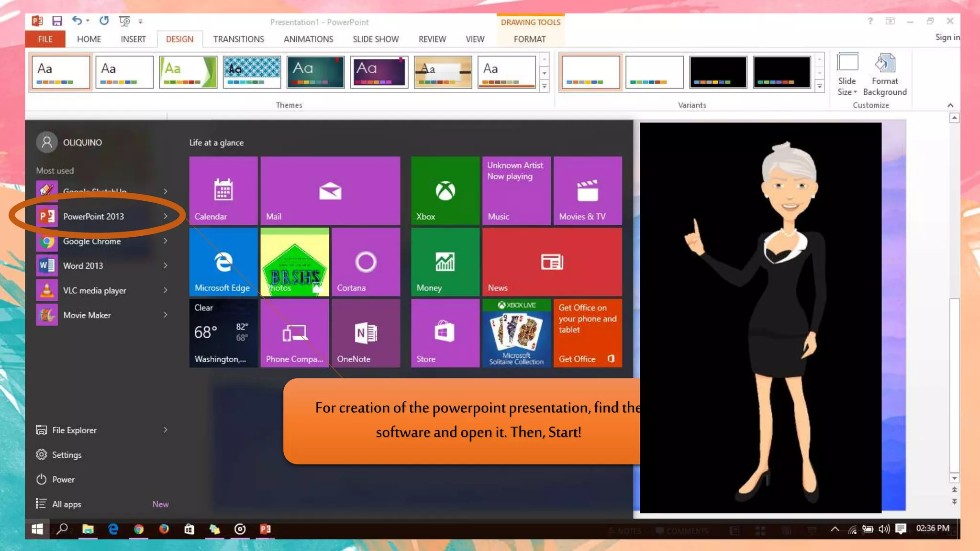Select the black variant swatch
Screen dimensions: 980x551
(x=718, y=72)
